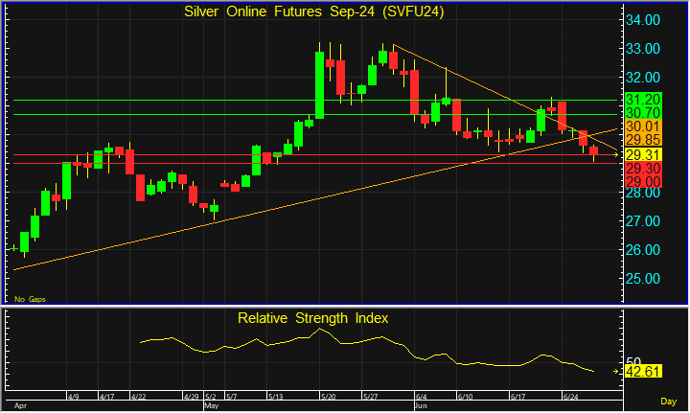Click the May month label on time axis
The width and height of the screenshot is (690, 413).
212,407
